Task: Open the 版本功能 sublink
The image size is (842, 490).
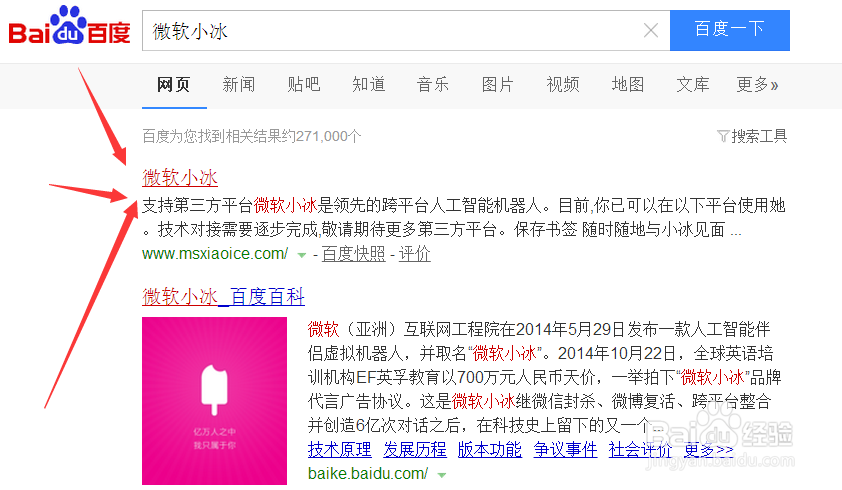Action: coord(490,449)
